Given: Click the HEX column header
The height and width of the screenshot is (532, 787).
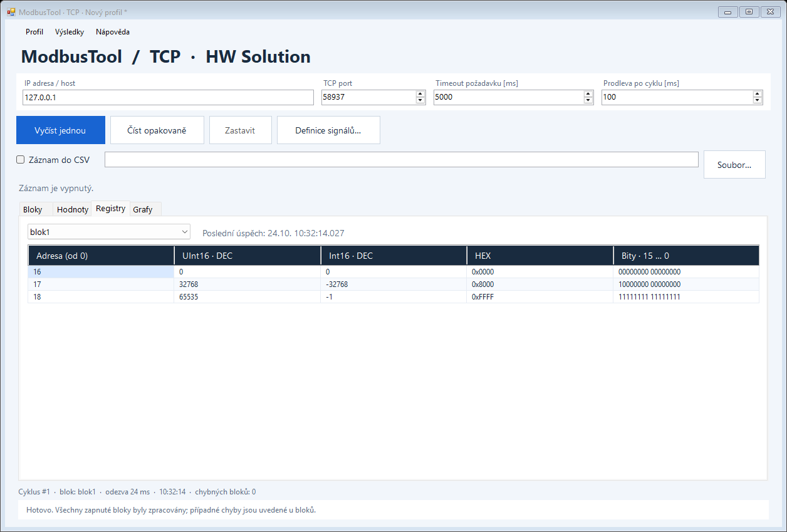Looking at the screenshot, I should click(x=540, y=256).
